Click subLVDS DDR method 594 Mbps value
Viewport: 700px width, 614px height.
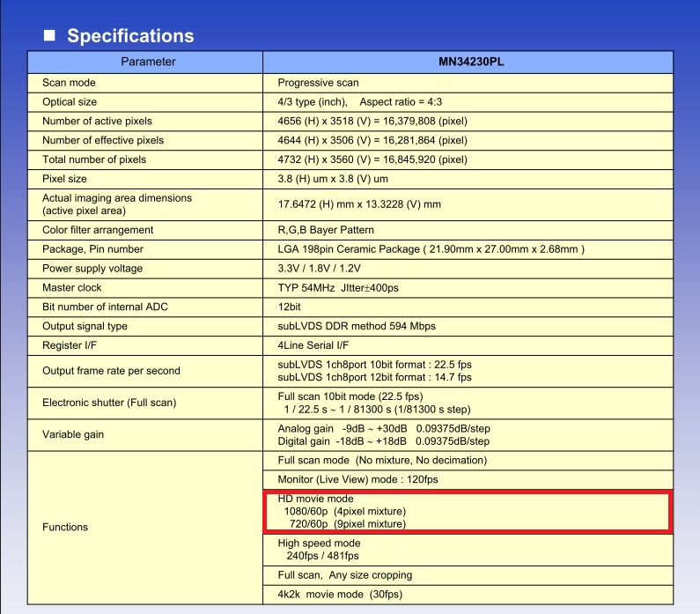(357, 327)
